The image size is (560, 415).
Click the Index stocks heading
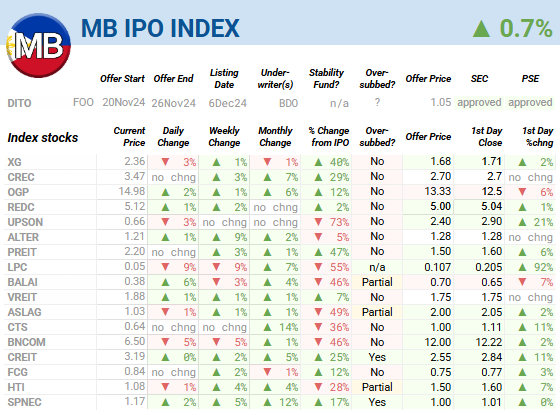43,138
